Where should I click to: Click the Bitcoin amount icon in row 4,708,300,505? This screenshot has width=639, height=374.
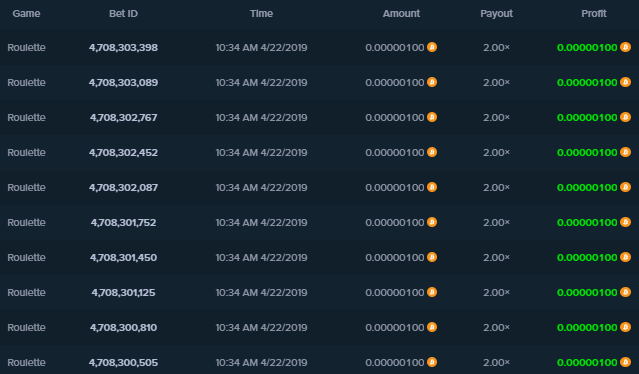coord(432,362)
